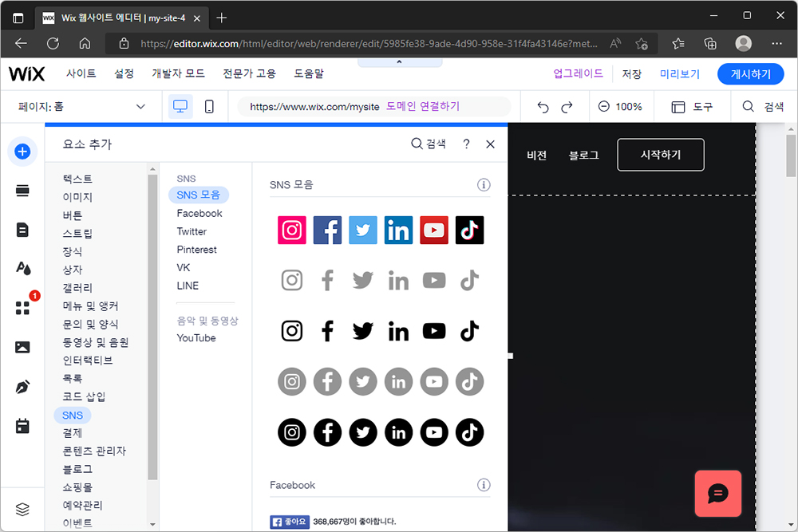Open the Media image icon in left sidebar
Screen dimensions: 798x532
[22, 348]
